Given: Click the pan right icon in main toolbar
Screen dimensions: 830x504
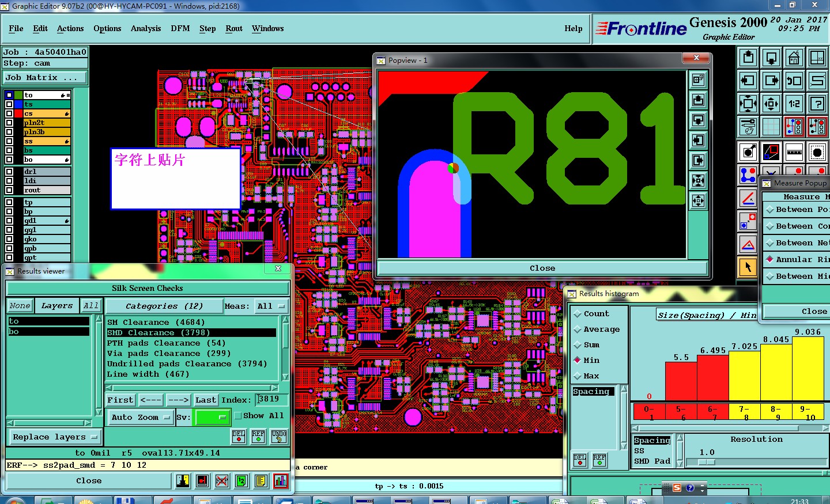Looking at the screenshot, I should tap(771, 80).
